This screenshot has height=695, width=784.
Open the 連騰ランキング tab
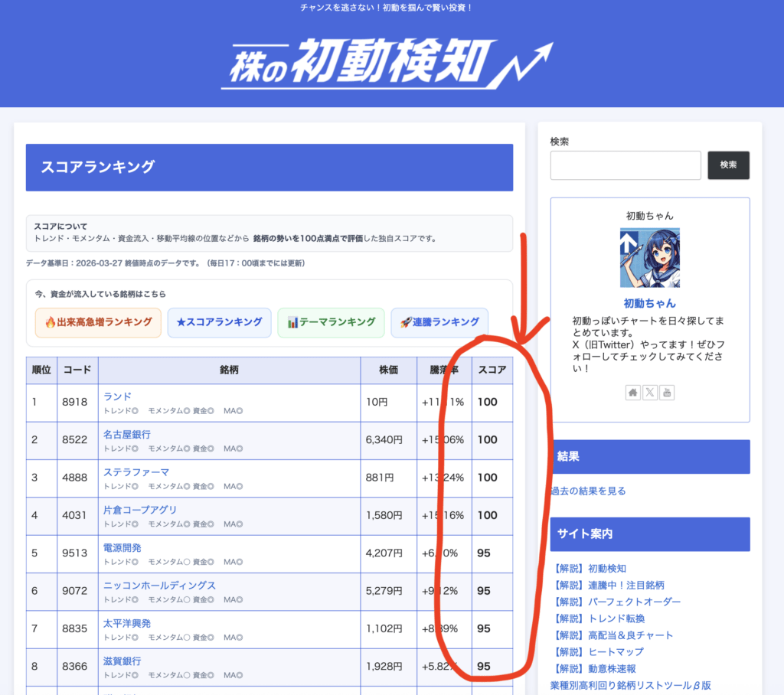[439, 322]
